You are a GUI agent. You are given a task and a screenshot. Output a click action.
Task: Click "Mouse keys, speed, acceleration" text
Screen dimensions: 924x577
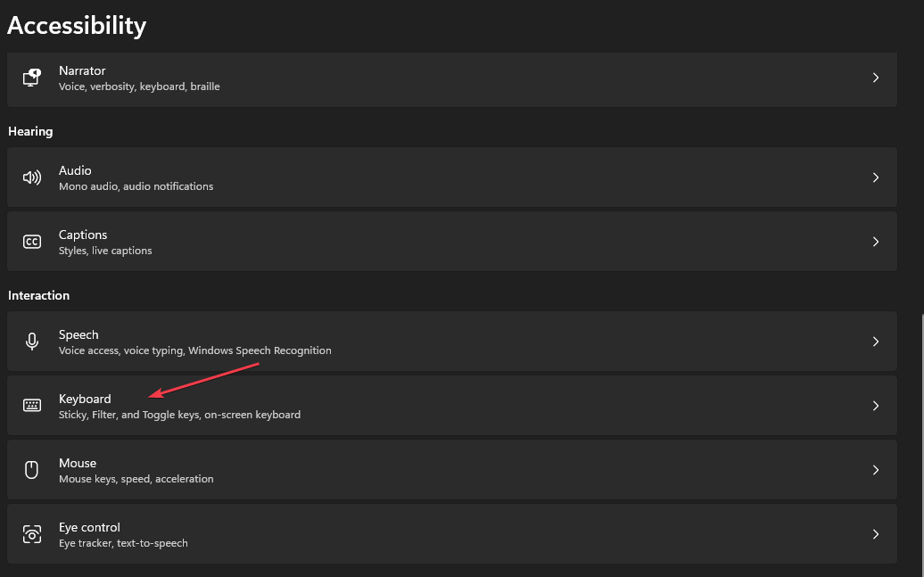(x=136, y=479)
